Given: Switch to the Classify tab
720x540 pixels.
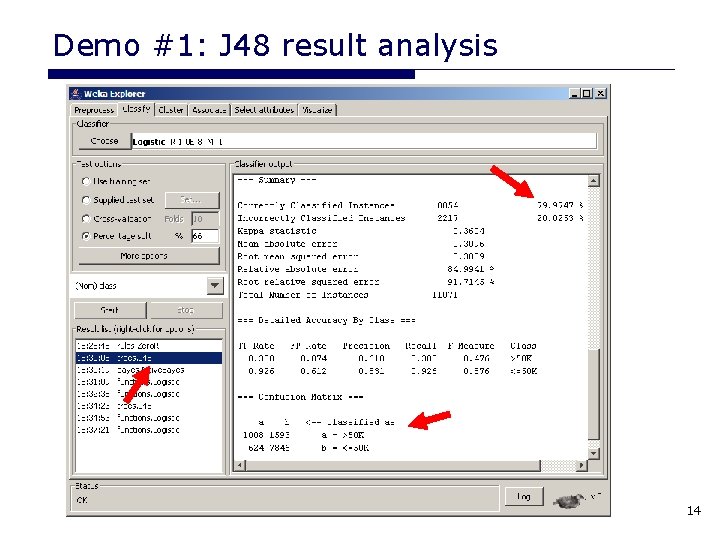Looking at the screenshot, I should pos(136,109).
